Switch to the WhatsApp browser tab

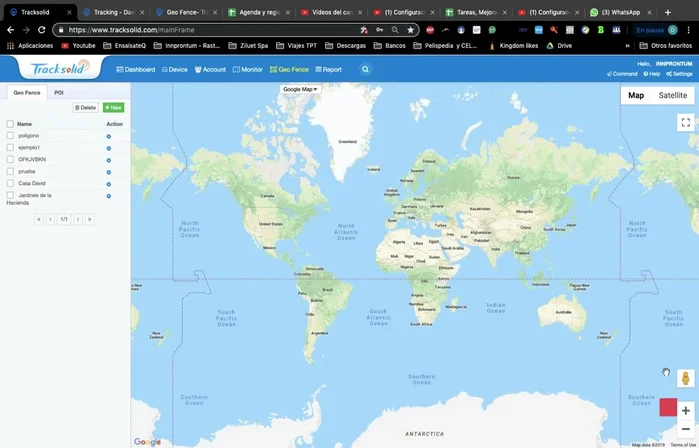621,12
